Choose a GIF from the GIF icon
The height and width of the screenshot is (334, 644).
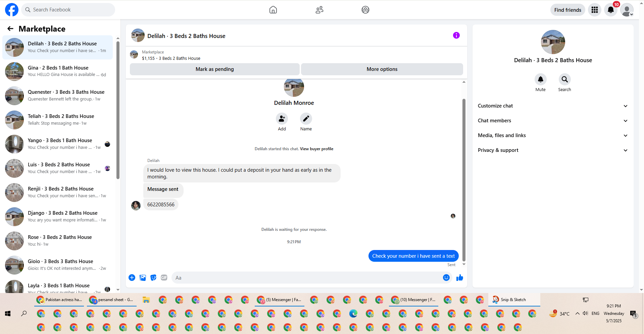[164, 278]
